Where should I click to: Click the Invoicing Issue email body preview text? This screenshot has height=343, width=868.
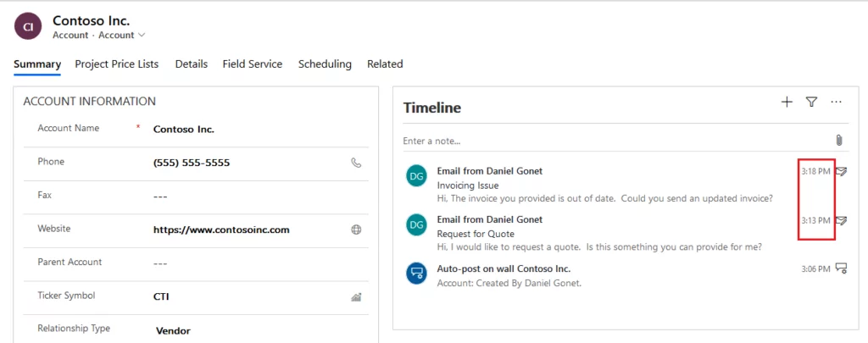click(605, 198)
